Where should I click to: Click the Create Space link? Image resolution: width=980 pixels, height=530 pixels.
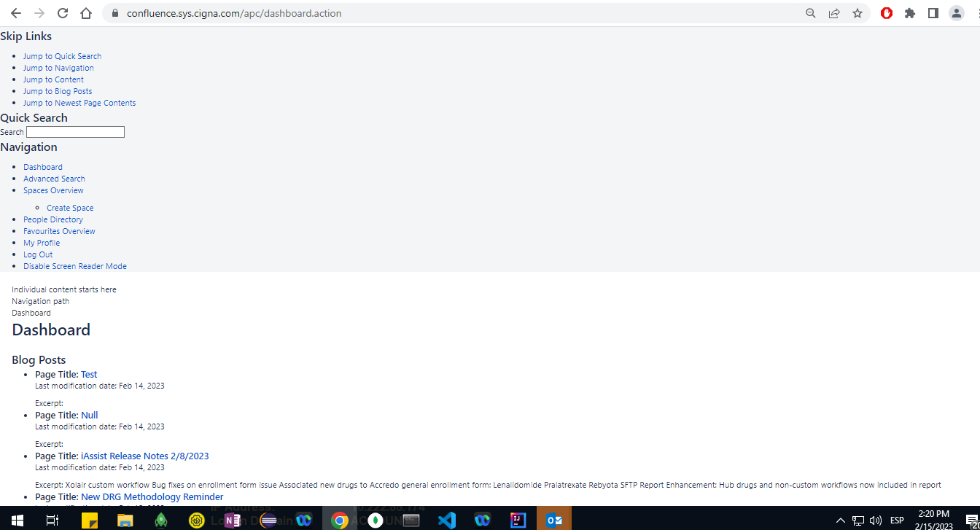(70, 208)
